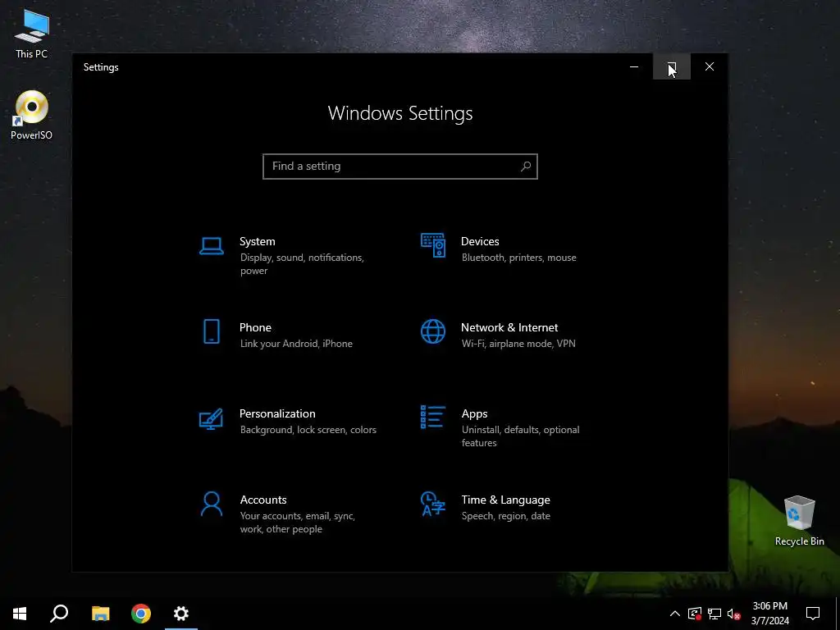Screen dimensions: 840x630
Task: Open the Personalization category heading
Action: tap(277, 413)
